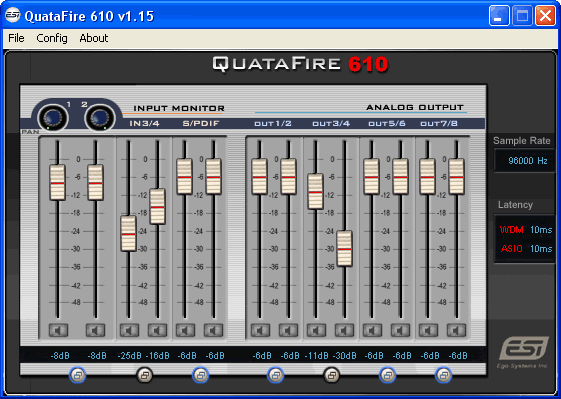Toggle stereo link for OUT5/6 faders
The image size is (561, 399).
387,375
